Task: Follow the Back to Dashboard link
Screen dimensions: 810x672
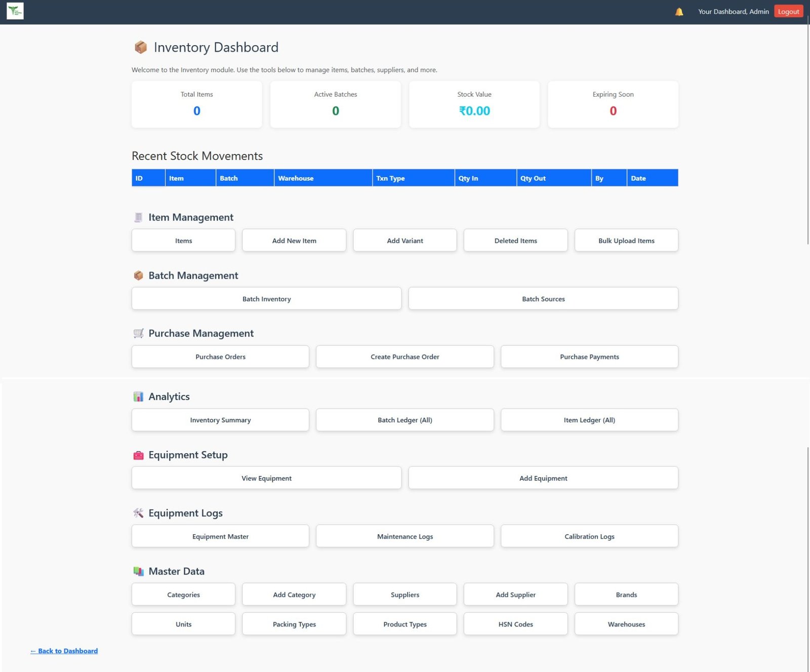Action: click(64, 651)
